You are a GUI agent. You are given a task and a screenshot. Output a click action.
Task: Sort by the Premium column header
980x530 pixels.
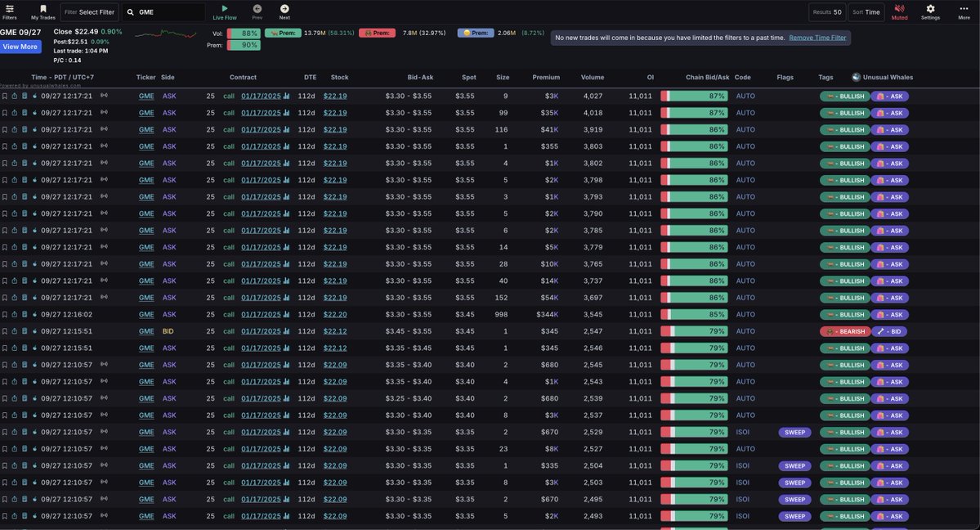point(546,77)
